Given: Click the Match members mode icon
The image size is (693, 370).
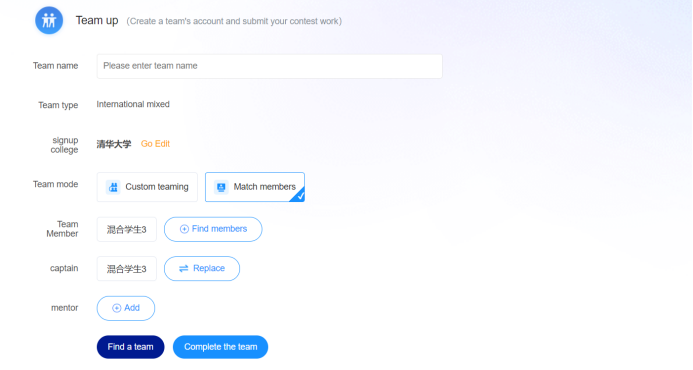Looking at the screenshot, I should pyautogui.click(x=221, y=187).
